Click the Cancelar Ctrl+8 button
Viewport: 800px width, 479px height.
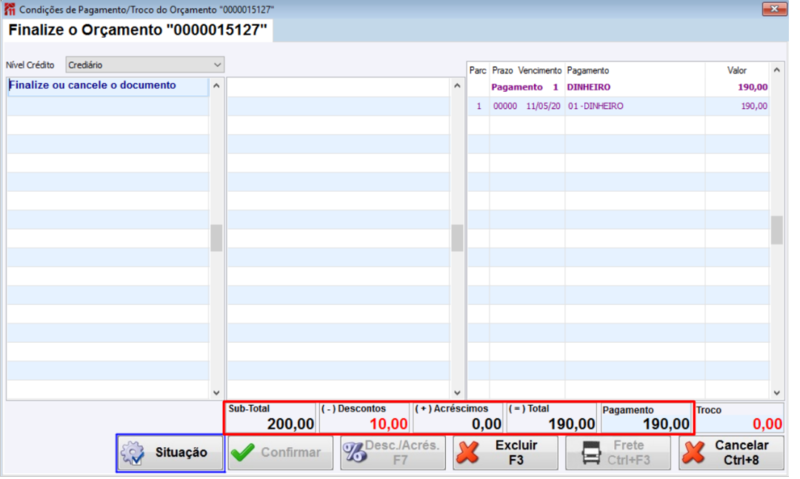click(731, 452)
